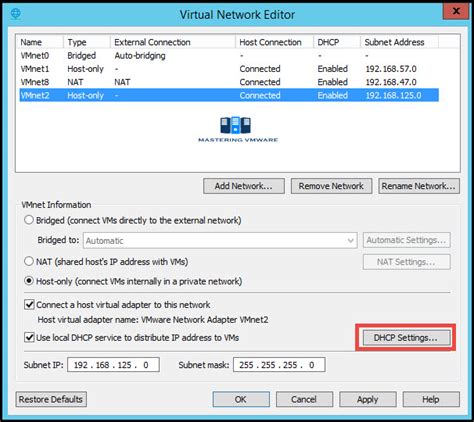The height and width of the screenshot is (422, 474).
Task: Confirm with the OK button
Action: pos(241,399)
